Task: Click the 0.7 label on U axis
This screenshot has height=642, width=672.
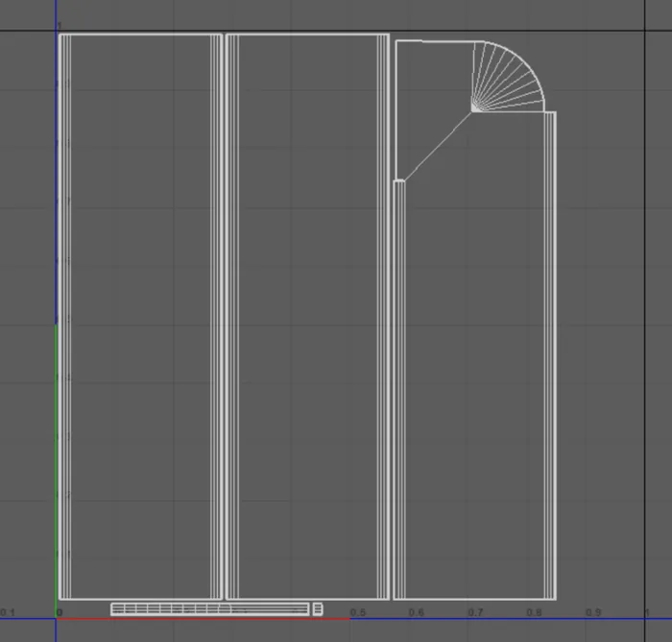Action: [475, 612]
